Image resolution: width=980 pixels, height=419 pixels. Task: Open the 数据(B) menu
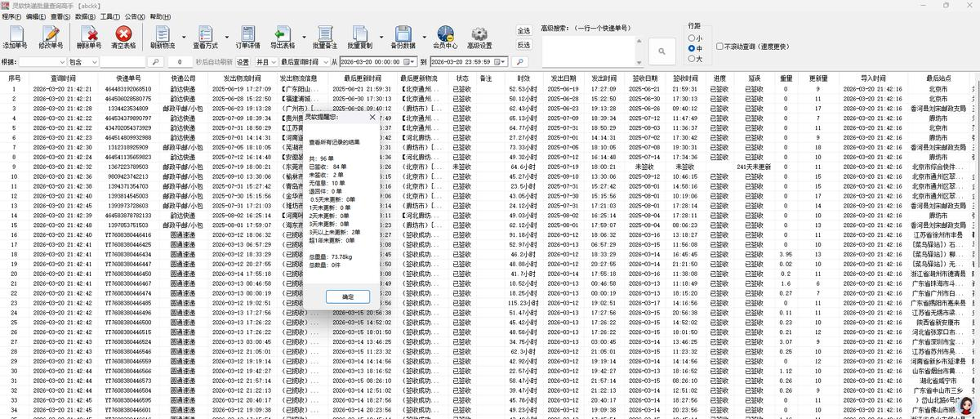point(85,16)
